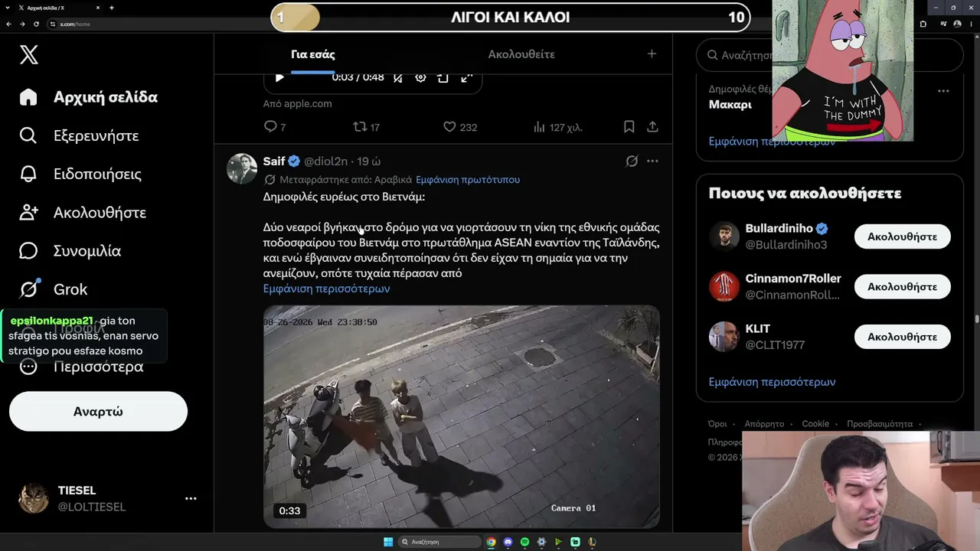Viewport: 980px width, 551px height.
Task: Open the browser tab search chevron
Action: click(x=8, y=8)
